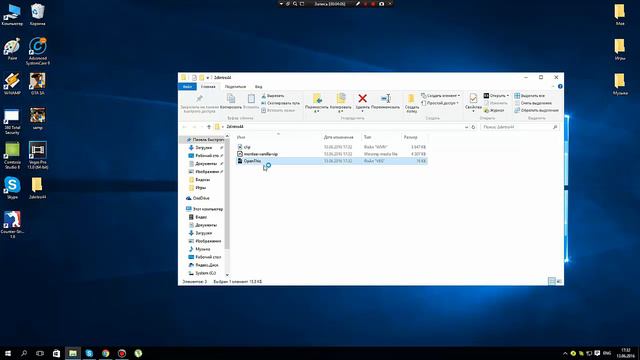Switch to the Share (Поделиться) ribbon tab

pyautogui.click(x=235, y=87)
